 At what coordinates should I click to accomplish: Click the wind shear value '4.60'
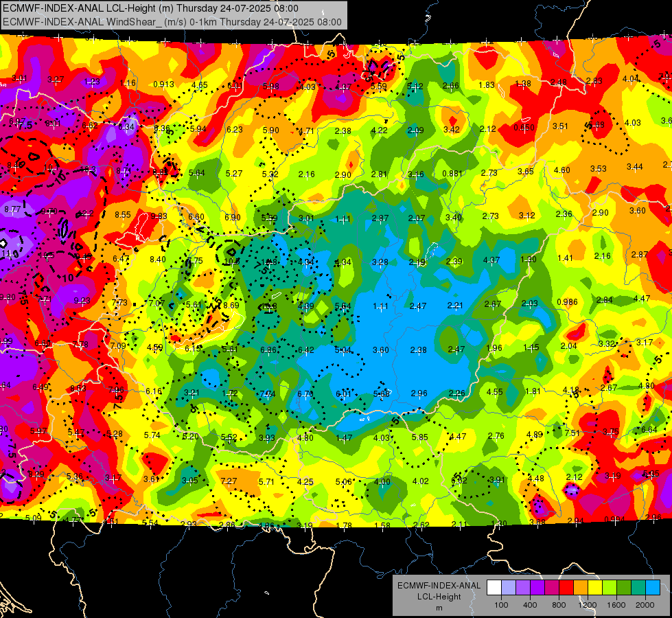pyautogui.click(x=562, y=170)
